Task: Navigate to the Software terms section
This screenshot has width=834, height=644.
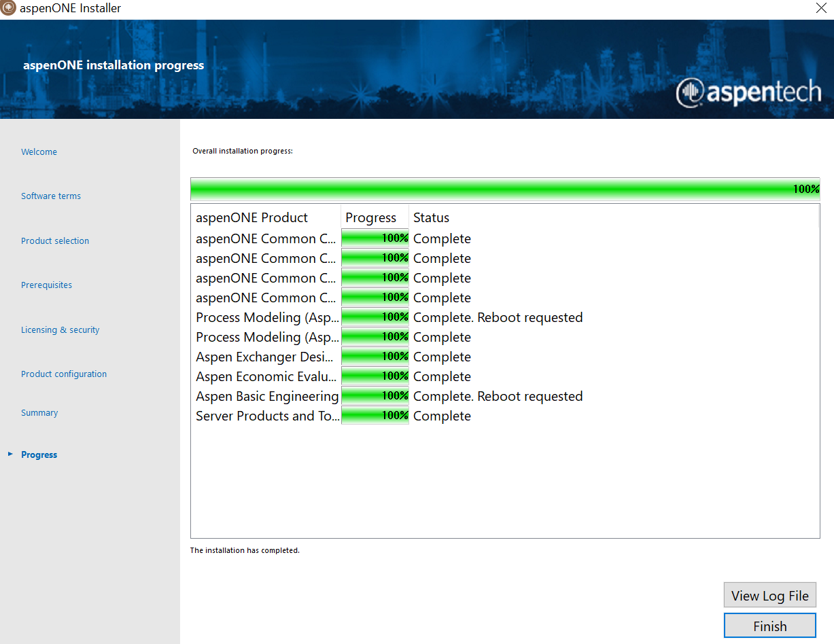Action: pos(51,196)
